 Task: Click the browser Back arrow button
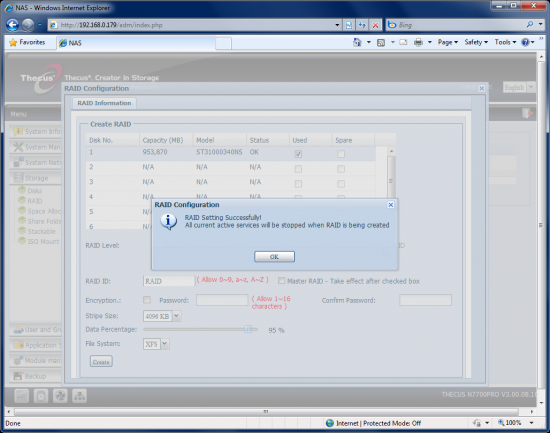click(13, 25)
